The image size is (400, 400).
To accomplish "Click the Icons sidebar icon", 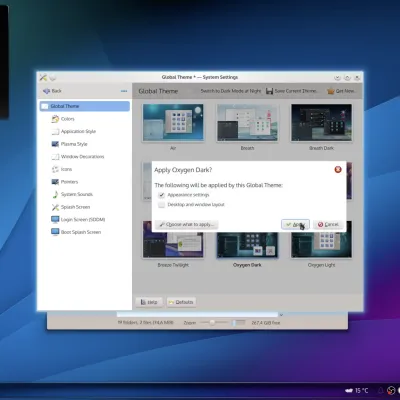I will pos(55,169).
